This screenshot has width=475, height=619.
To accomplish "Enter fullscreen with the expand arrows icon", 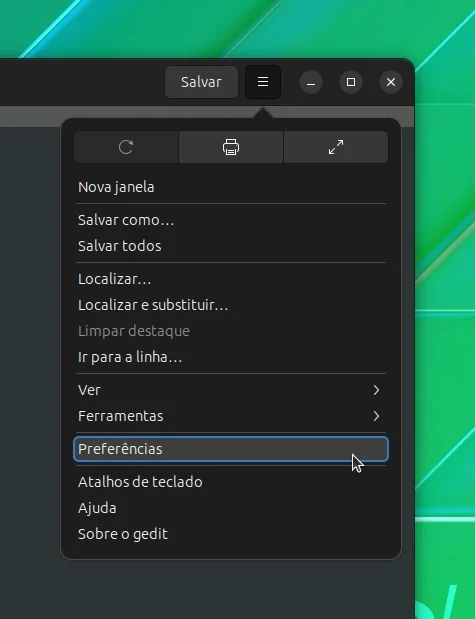I will 336,147.
